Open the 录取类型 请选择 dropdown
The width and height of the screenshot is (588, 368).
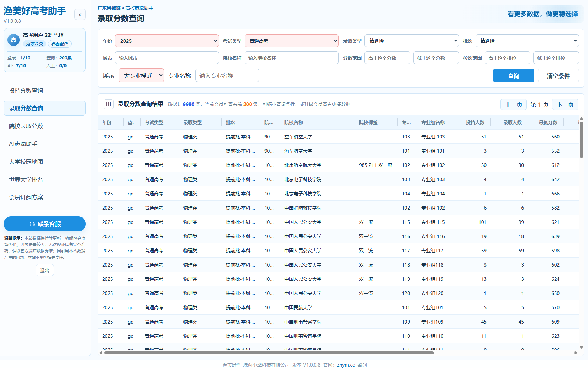click(412, 41)
